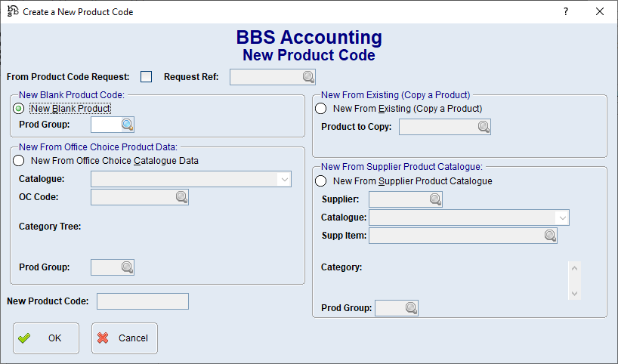Expand the Office Choice Catalogue dropdown
Viewport: 618px width, 364px height.
pos(284,179)
